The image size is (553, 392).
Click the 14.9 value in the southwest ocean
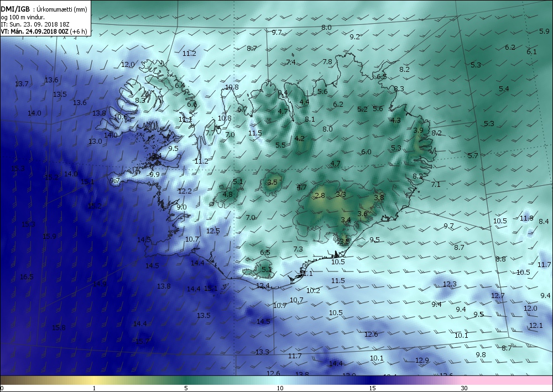pos(100,284)
